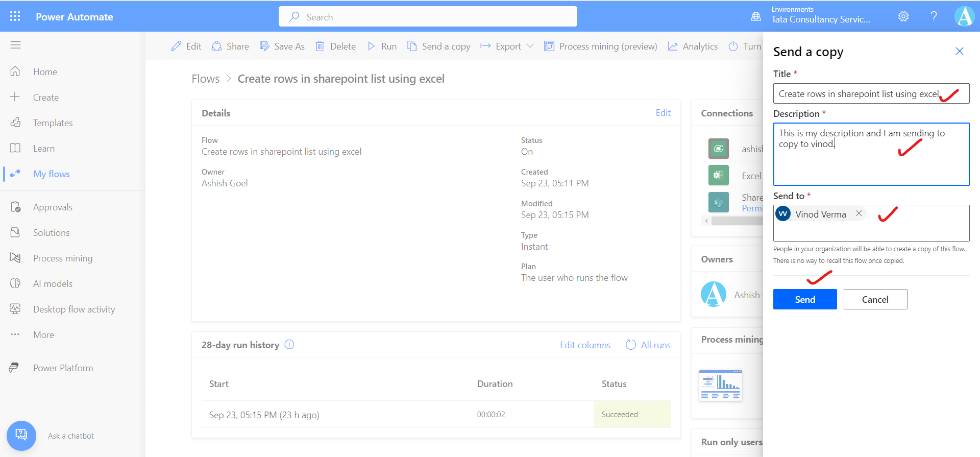Open the app launcher waffle icon

tap(15, 16)
